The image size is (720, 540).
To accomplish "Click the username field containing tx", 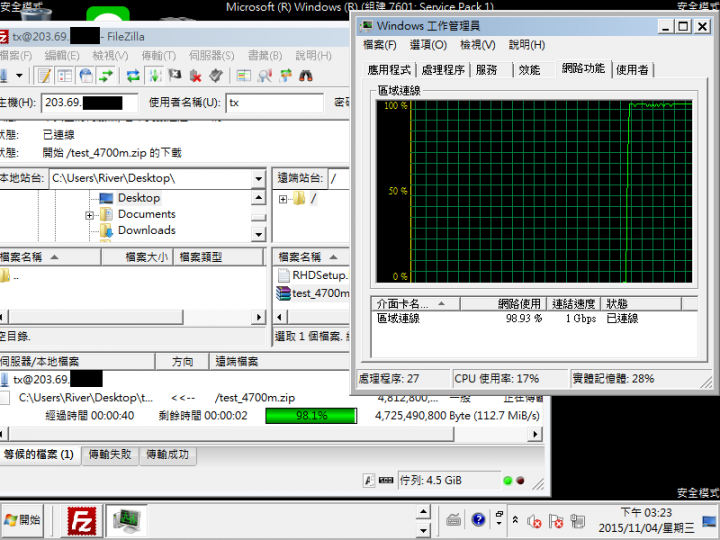I will click(275, 102).
